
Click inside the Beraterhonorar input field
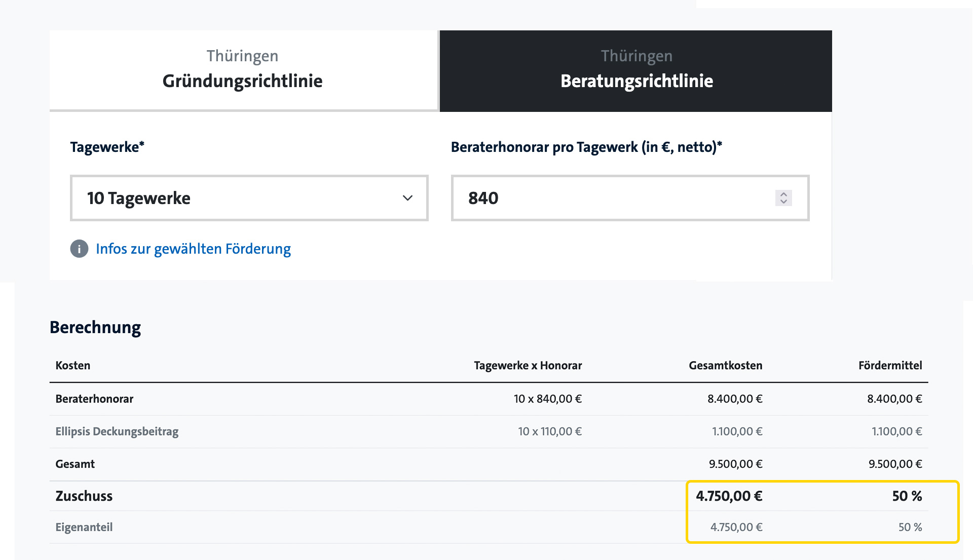(x=608, y=198)
